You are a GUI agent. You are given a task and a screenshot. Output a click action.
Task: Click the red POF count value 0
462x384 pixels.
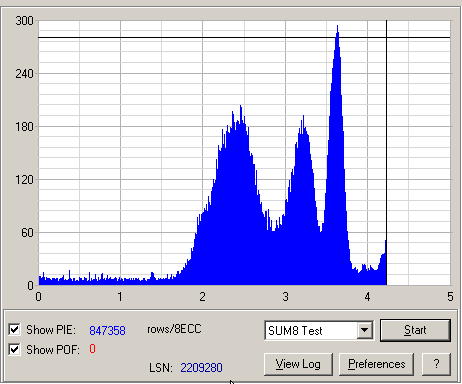[x=92, y=349]
